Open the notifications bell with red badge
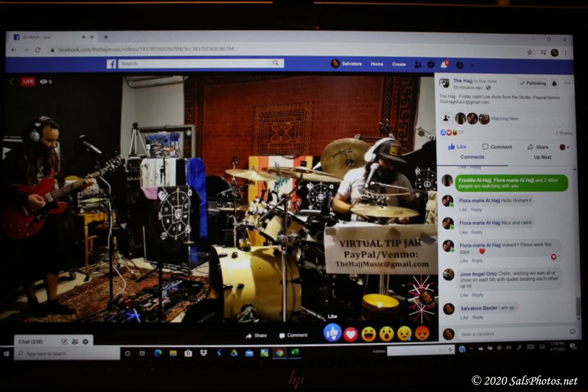The height and width of the screenshot is (392, 588). pos(444,65)
